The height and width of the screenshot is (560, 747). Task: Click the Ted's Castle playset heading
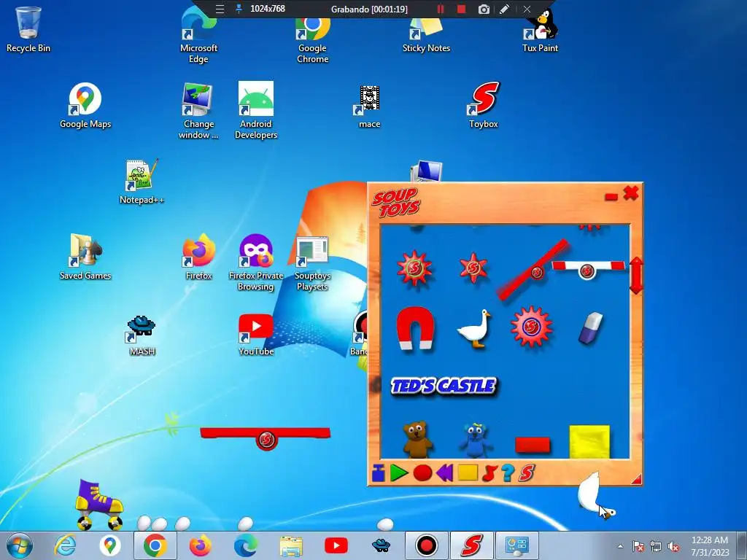point(444,386)
